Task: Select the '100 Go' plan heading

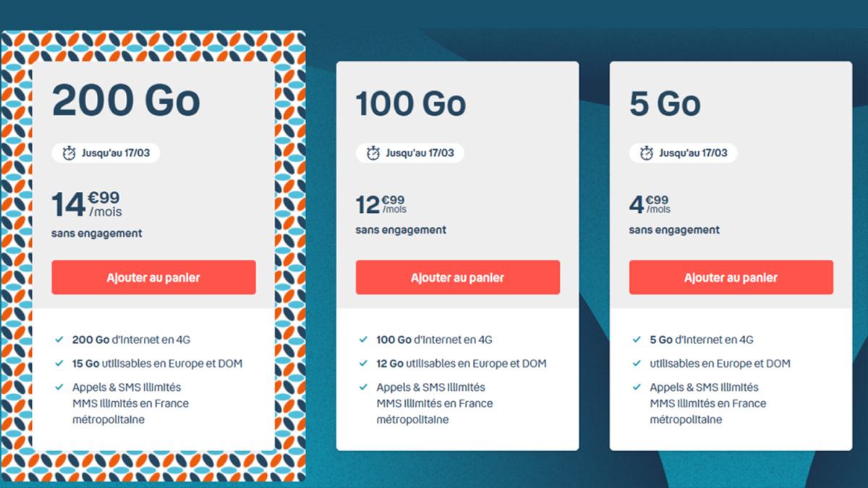Action: tap(410, 104)
